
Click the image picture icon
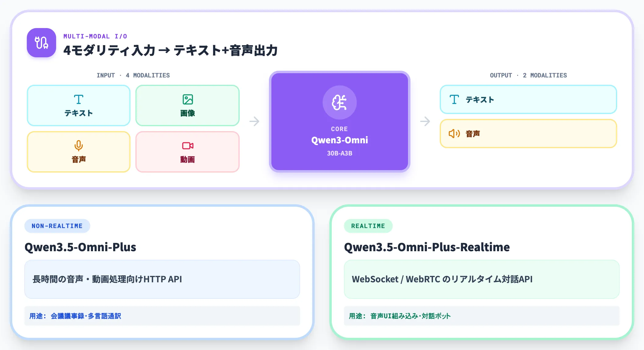pyautogui.click(x=188, y=99)
